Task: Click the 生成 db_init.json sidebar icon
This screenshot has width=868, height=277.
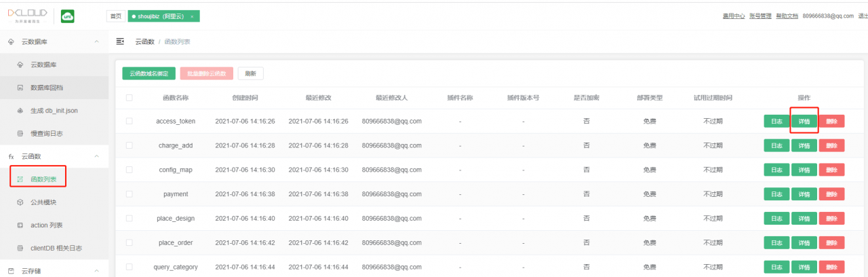Action: [20, 111]
